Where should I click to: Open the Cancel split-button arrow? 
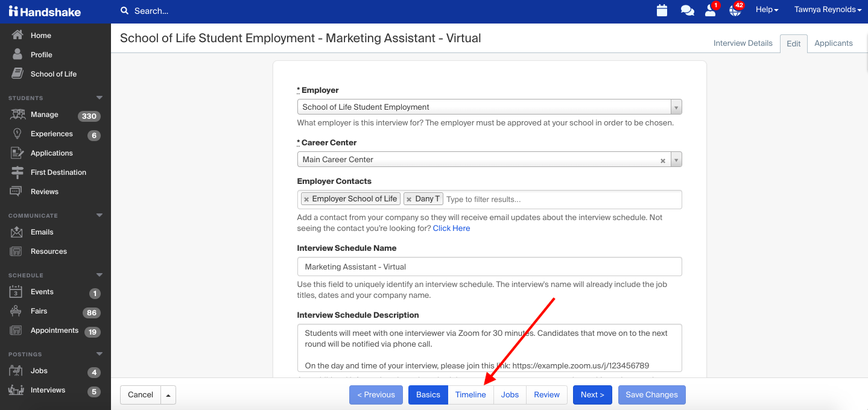168,395
